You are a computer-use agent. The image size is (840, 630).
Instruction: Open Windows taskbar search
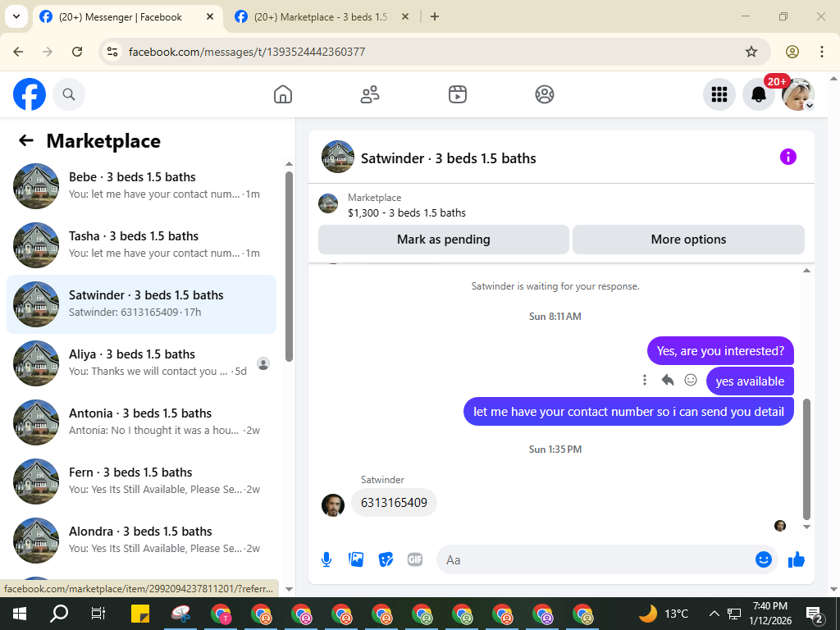pyautogui.click(x=59, y=614)
